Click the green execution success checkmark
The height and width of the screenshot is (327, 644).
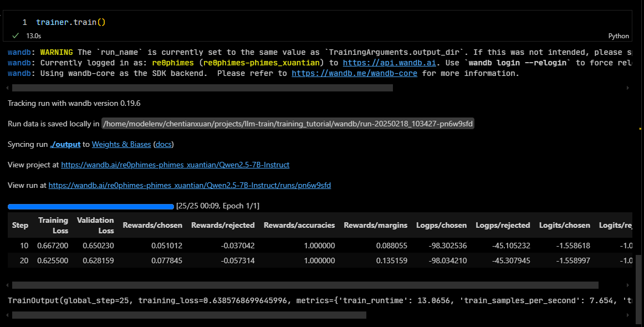[x=15, y=35]
